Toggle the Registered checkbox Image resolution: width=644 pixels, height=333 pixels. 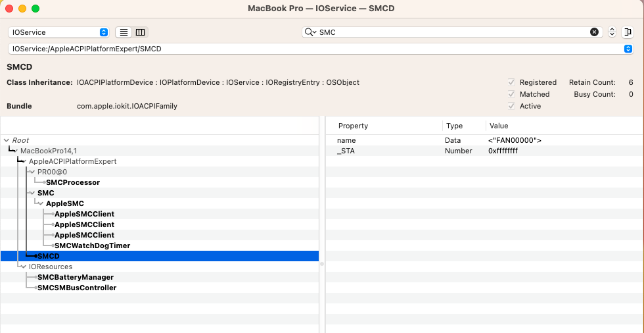coord(511,82)
